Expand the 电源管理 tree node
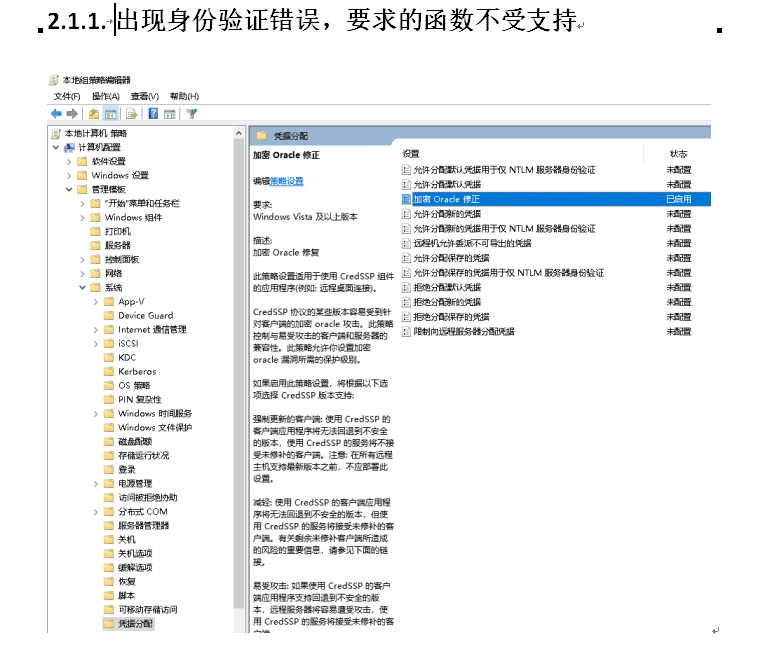 pyautogui.click(x=96, y=484)
